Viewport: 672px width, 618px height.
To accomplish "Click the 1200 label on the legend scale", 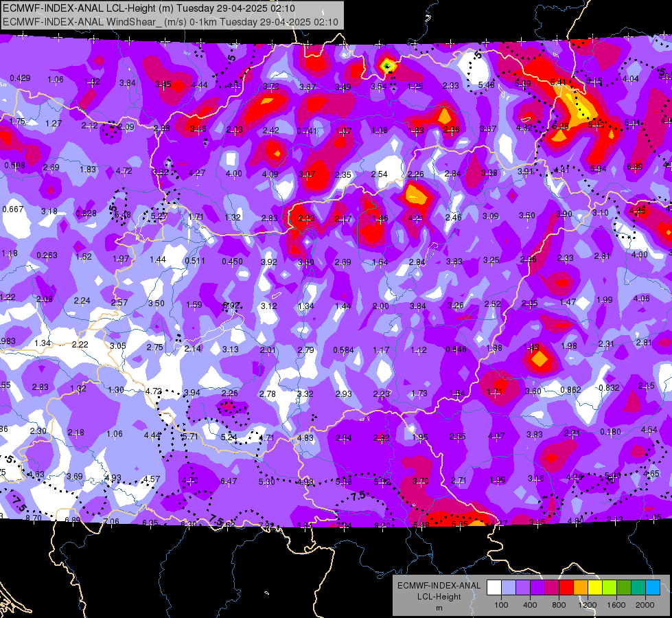I will click(x=587, y=605).
